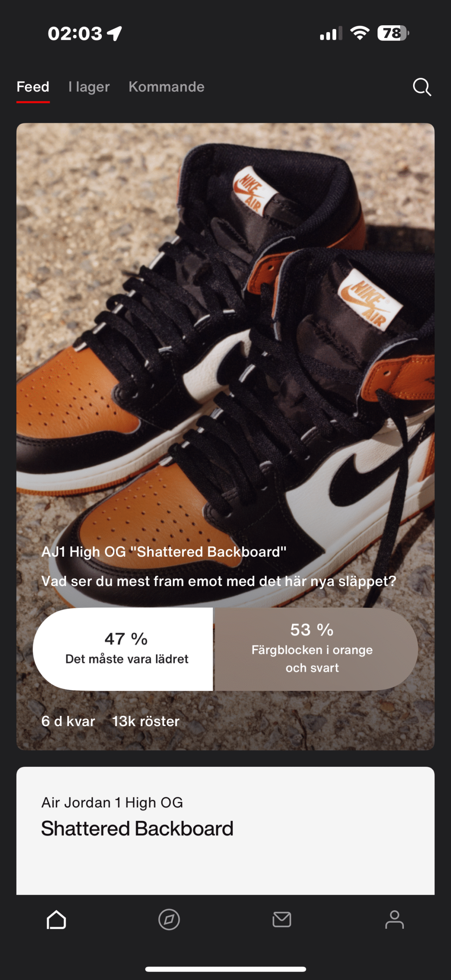Open the Discover compass icon

(169, 920)
